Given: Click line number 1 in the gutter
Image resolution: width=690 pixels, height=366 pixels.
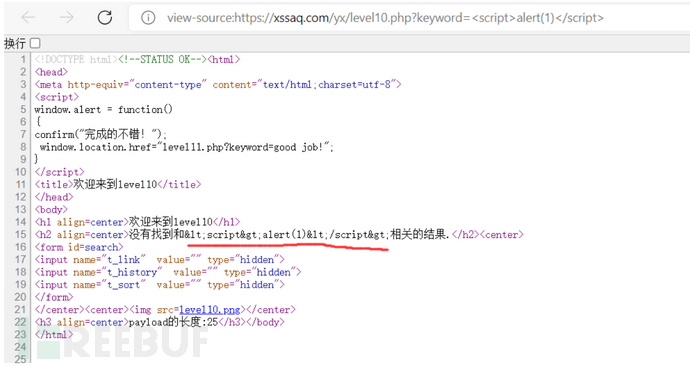Looking at the screenshot, I should tap(23, 59).
